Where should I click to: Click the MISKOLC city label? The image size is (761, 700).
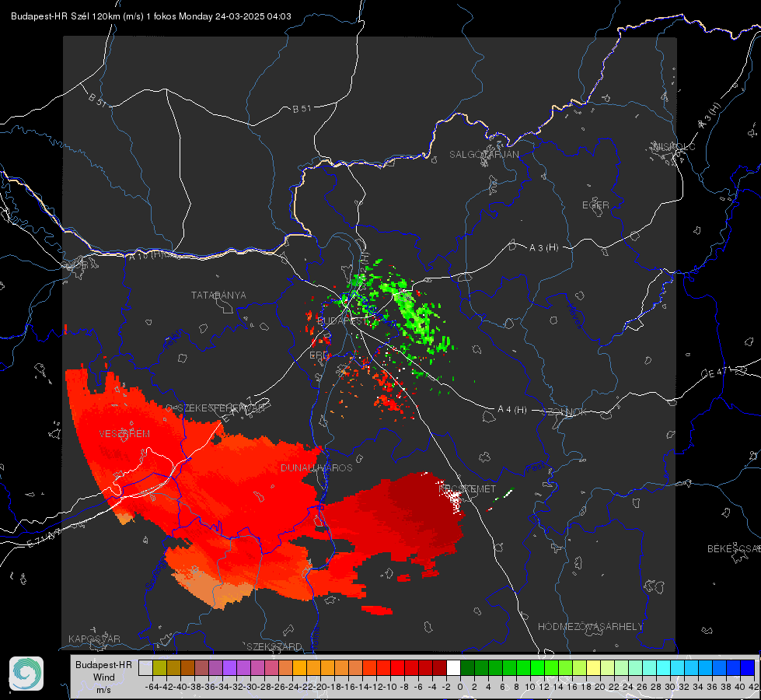[x=674, y=146]
